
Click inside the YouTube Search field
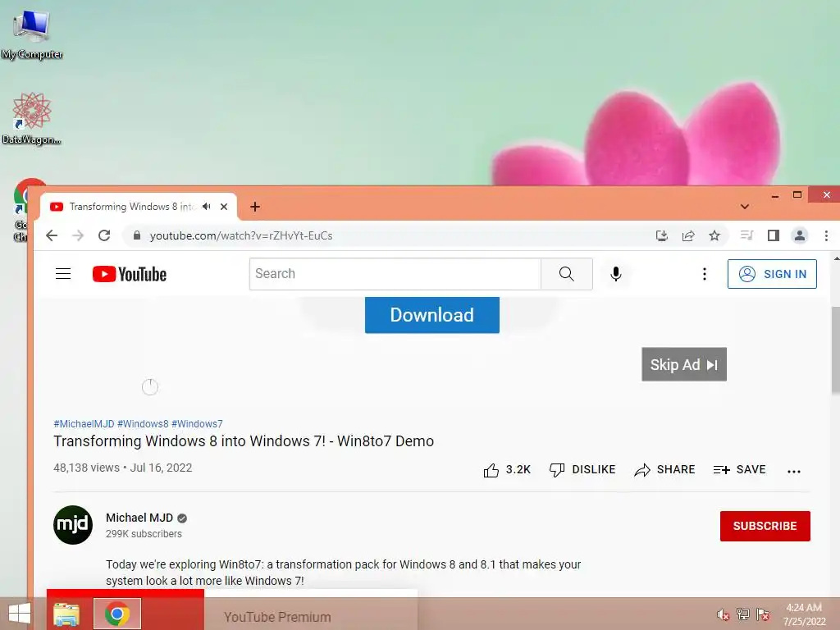[395, 274]
